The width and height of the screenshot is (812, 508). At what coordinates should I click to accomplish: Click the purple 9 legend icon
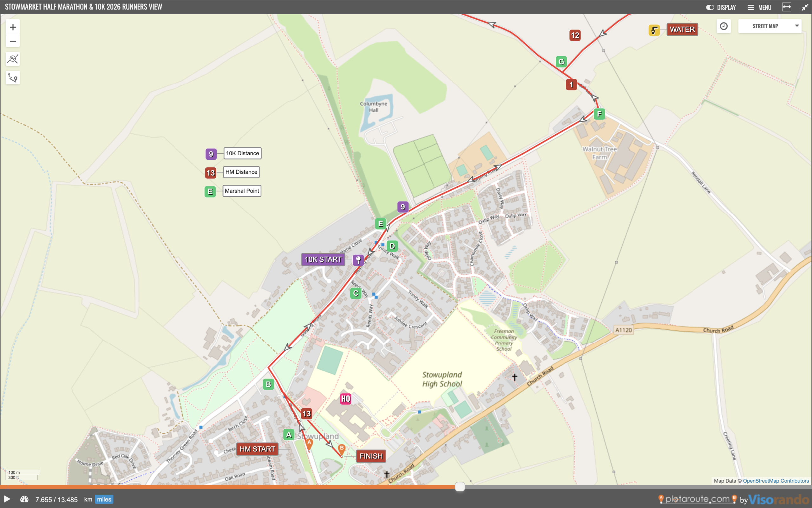click(x=211, y=154)
